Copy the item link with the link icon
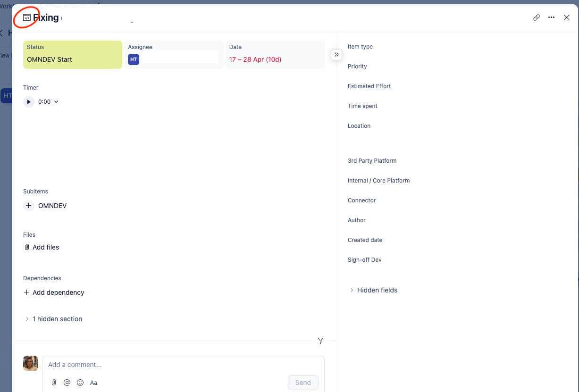Screen dimensions: 579x392 pos(537,17)
